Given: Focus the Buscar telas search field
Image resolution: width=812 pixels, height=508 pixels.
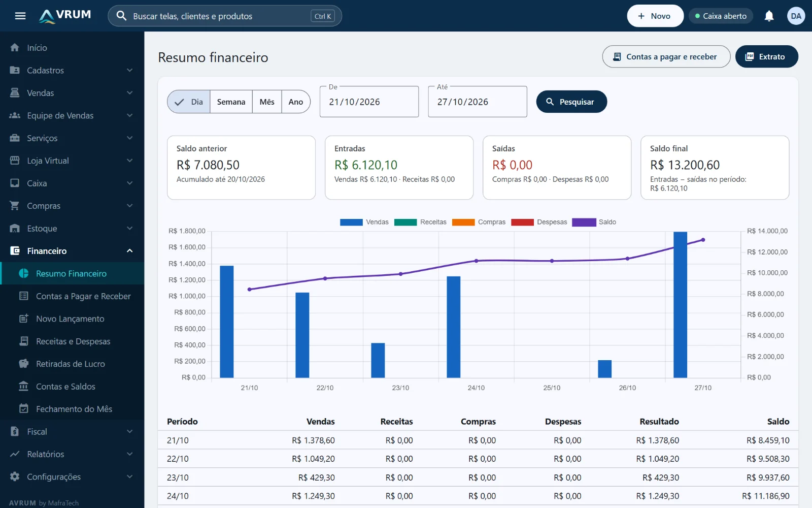Looking at the screenshot, I should [225, 16].
